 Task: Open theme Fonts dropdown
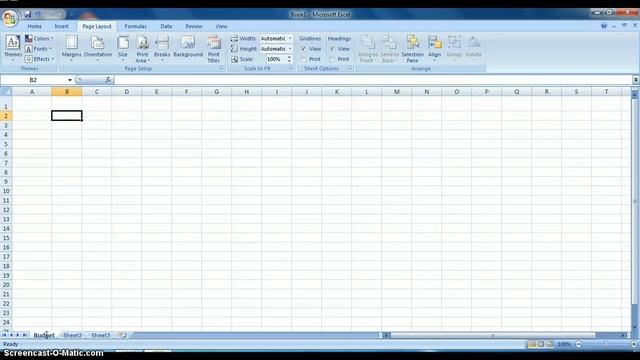39,49
